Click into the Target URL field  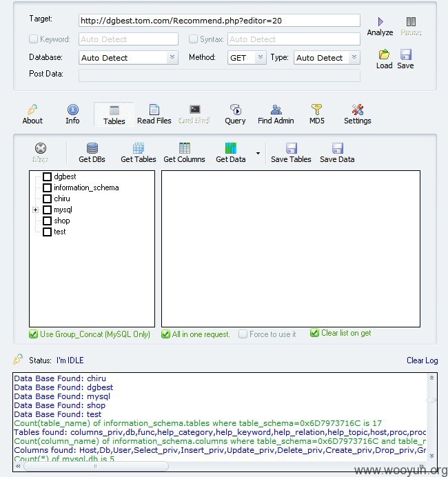pos(219,21)
